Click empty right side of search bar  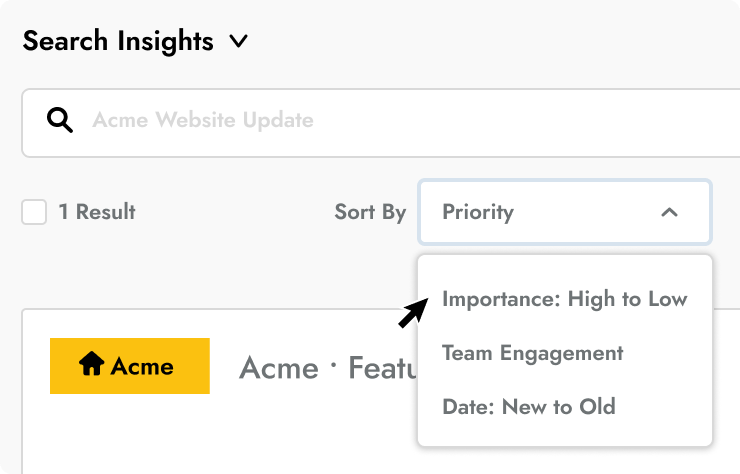tap(600, 122)
